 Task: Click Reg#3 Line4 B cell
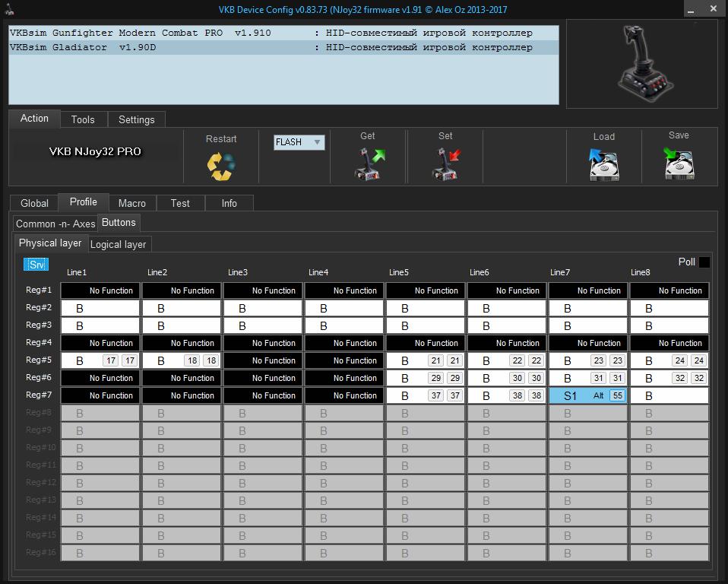click(344, 326)
